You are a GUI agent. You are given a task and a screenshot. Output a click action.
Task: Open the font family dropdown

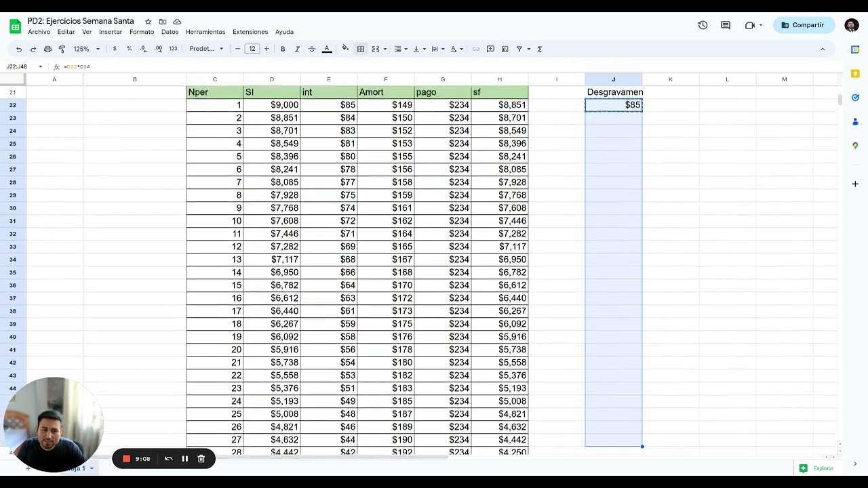pos(206,49)
